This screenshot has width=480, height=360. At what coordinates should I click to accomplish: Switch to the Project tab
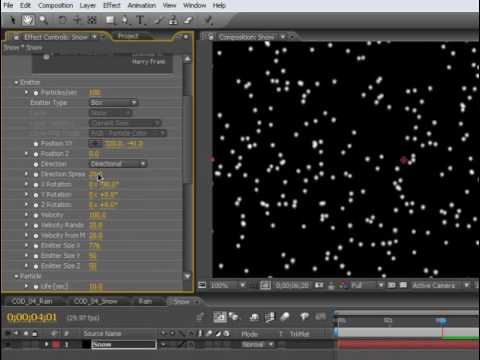click(x=128, y=36)
